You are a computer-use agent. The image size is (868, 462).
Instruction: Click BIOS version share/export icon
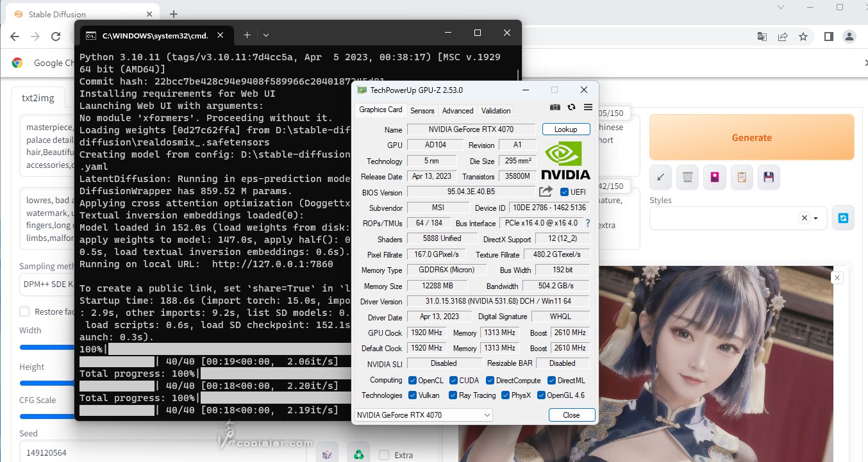click(x=546, y=192)
